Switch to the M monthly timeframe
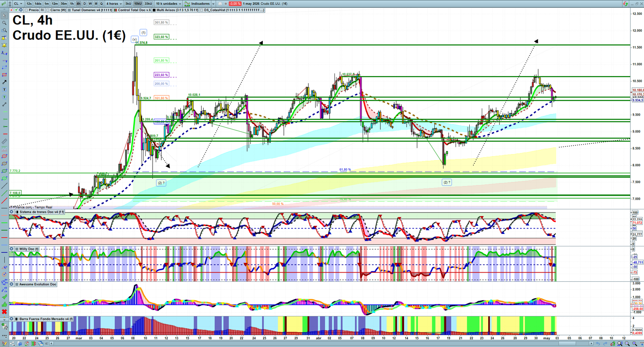The width and height of the screenshot is (644, 347). [x=96, y=4]
